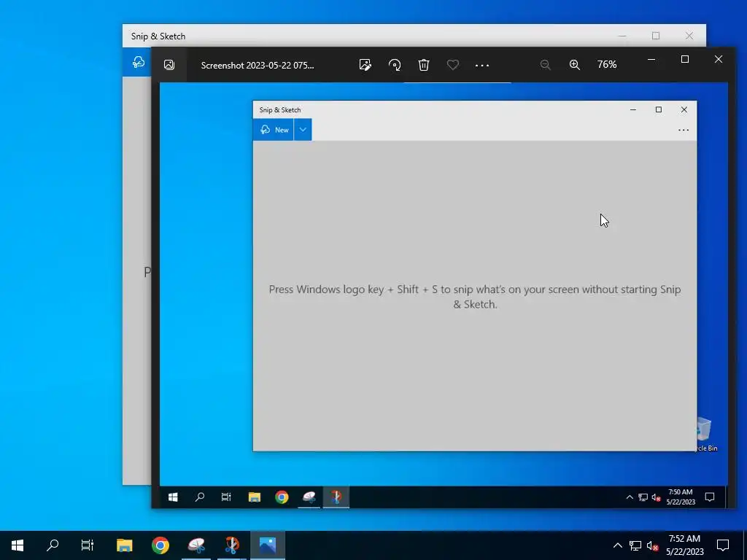Click the background Snip & Sketch window title

[158, 36]
